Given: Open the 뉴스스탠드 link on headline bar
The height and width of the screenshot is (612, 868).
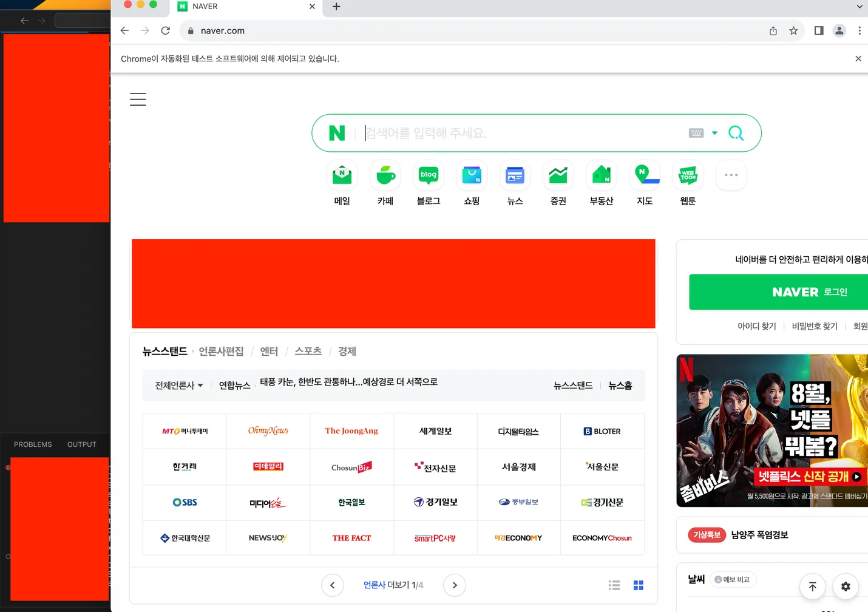Looking at the screenshot, I should (573, 386).
